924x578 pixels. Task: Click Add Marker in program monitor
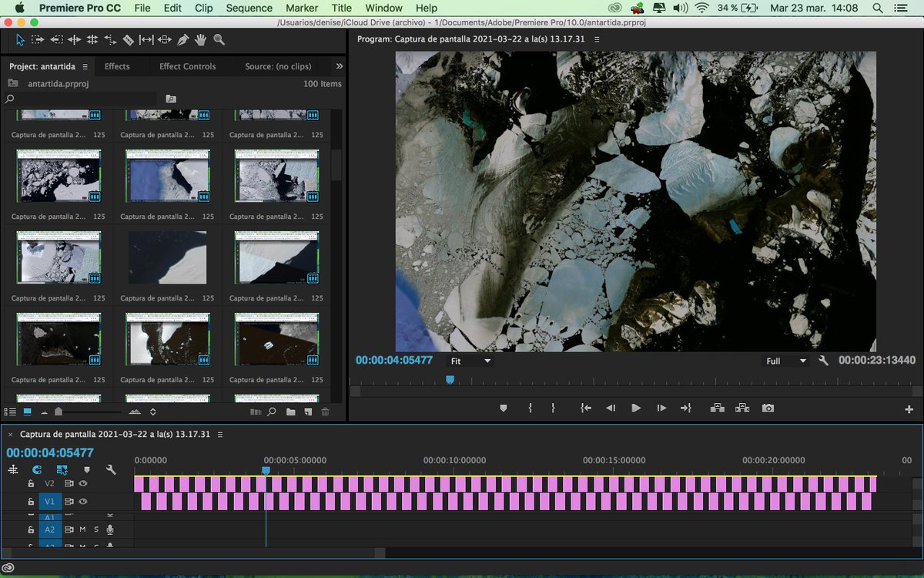coord(504,408)
